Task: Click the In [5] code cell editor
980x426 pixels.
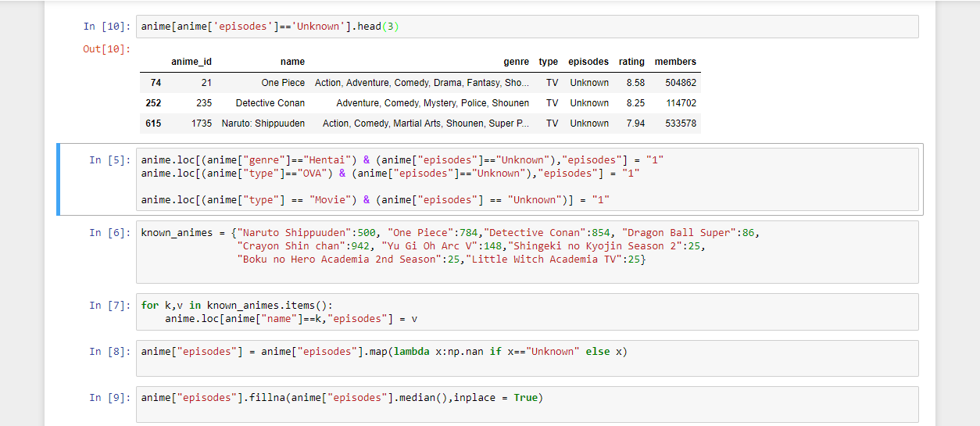Action: tap(527, 180)
